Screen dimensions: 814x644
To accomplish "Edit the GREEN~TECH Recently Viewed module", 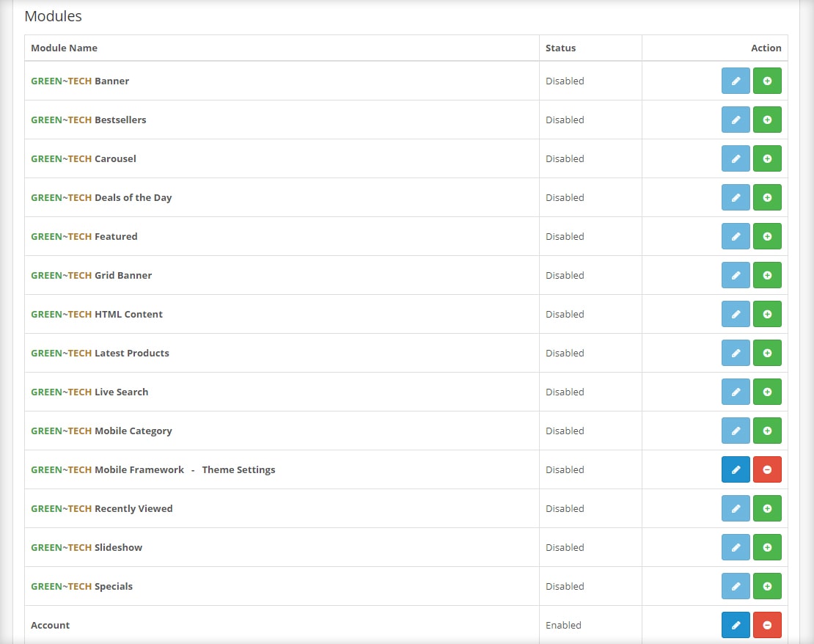I will [x=736, y=508].
